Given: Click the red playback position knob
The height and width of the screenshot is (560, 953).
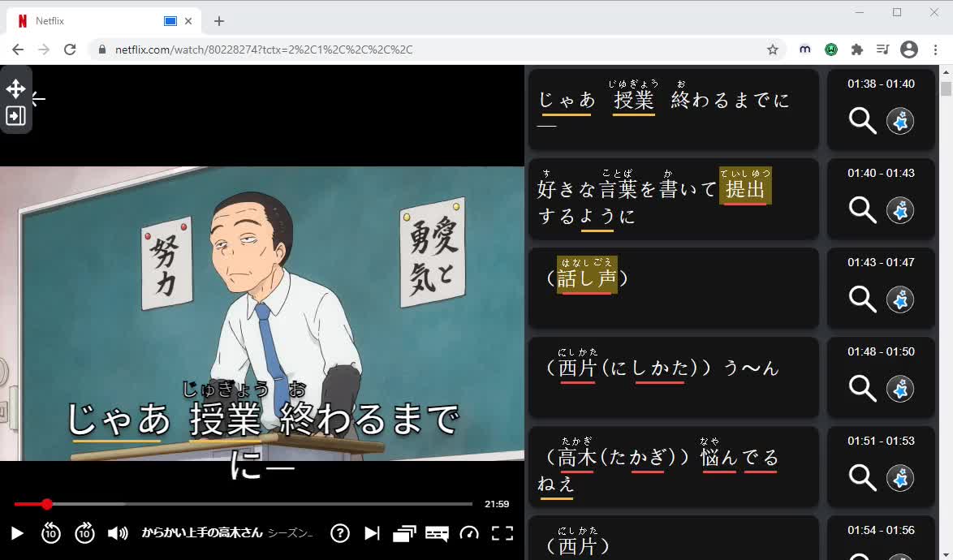Looking at the screenshot, I should (47, 504).
